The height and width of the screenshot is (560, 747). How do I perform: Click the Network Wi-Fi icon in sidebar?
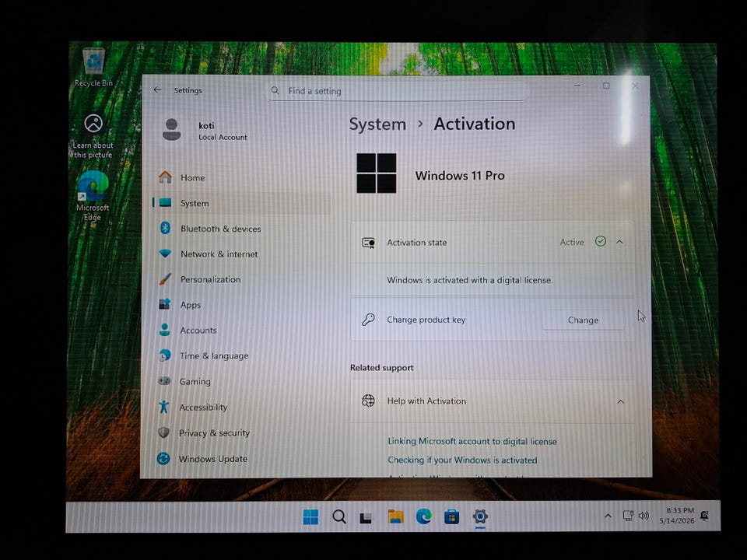pyautogui.click(x=165, y=254)
